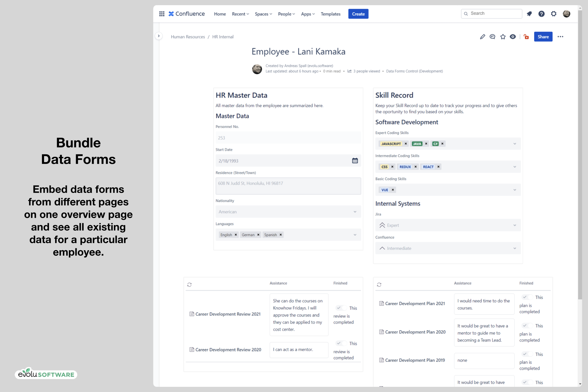Toggle Career Development Plan 2020 completed switch
The width and height of the screenshot is (588, 392).
pyautogui.click(x=527, y=326)
